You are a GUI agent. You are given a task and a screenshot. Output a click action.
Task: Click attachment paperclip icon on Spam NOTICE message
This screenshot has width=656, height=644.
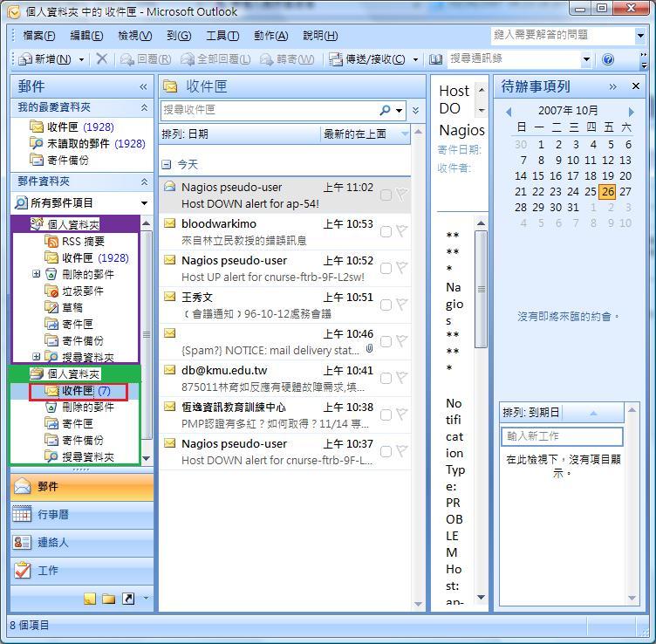click(x=369, y=348)
